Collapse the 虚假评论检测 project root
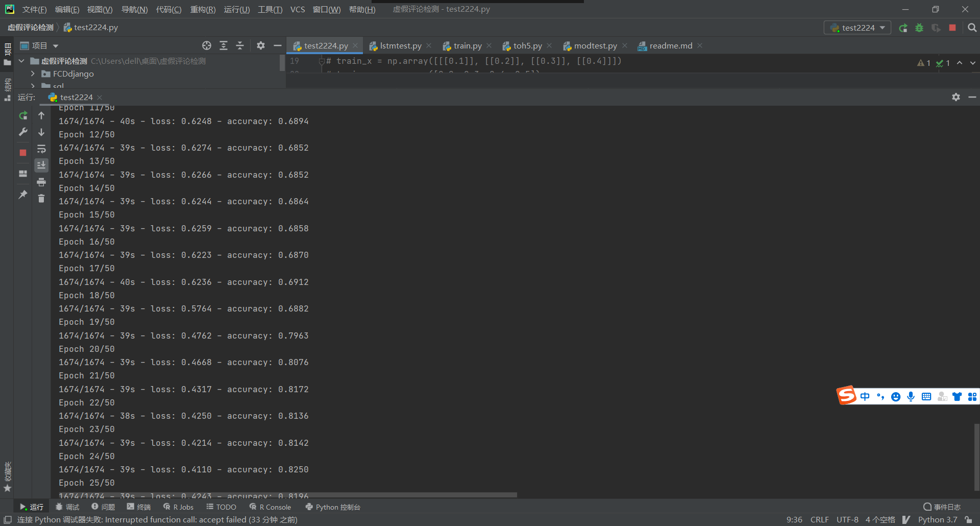Image resolution: width=980 pixels, height=526 pixels. 21,61
